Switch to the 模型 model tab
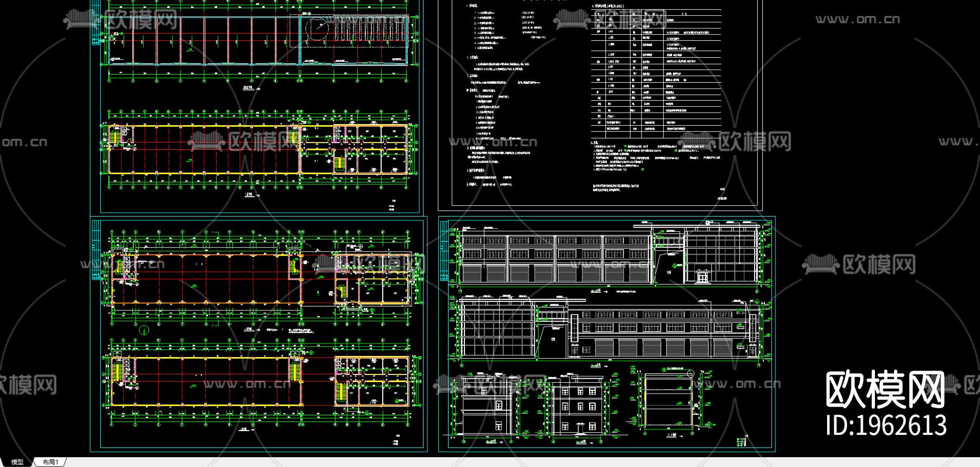The image size is (980, 467). [x=17, y=462]
